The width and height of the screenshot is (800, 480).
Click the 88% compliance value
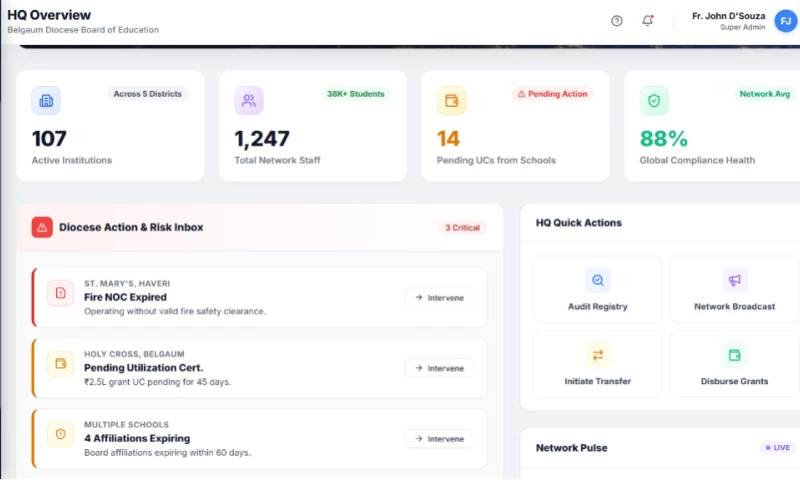(664, 139)
